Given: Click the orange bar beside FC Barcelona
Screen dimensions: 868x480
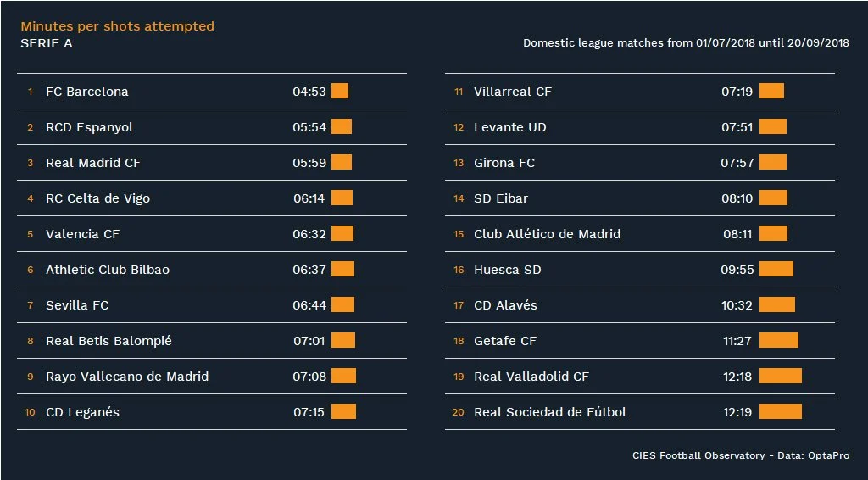Looking at the screenshot, I should click(340, 91).
